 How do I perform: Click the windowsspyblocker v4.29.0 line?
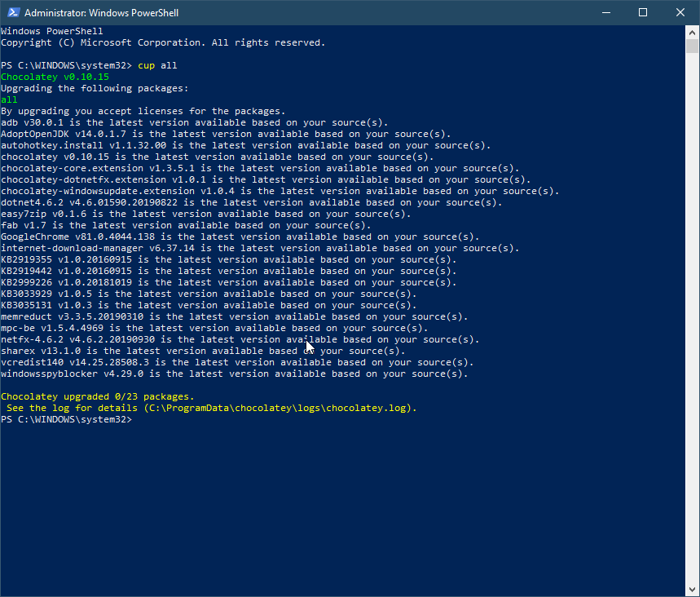click(x=235, y=374)
